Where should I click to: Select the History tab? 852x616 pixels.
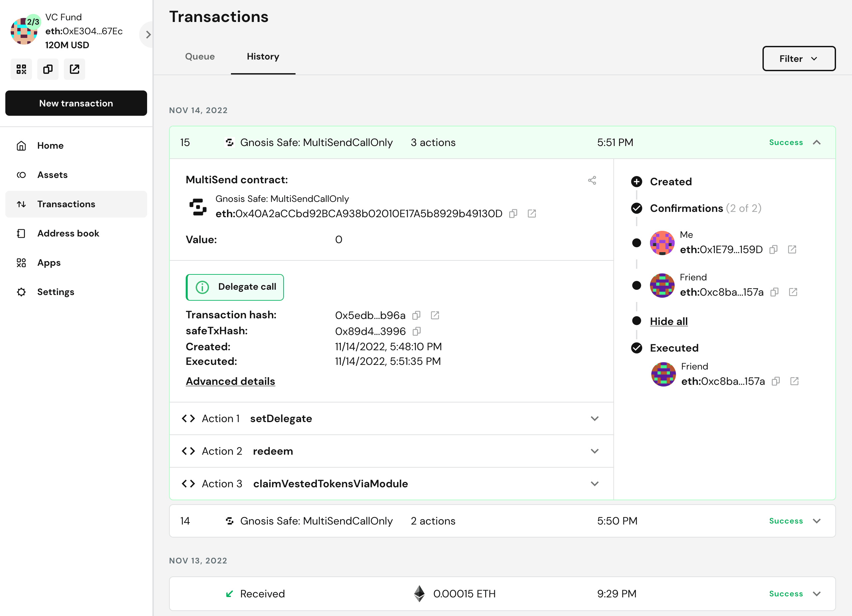[263, 57]
